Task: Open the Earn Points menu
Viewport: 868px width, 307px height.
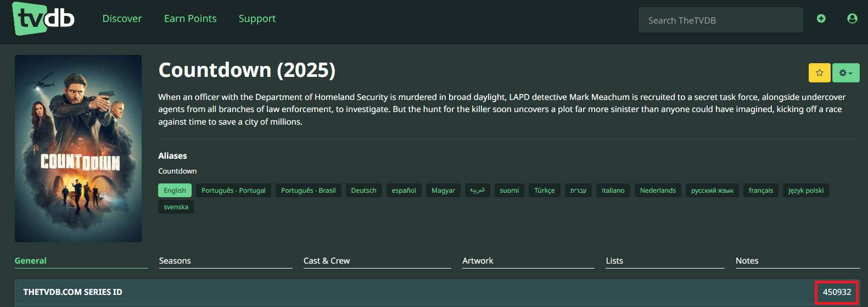Action: (190, 19)
